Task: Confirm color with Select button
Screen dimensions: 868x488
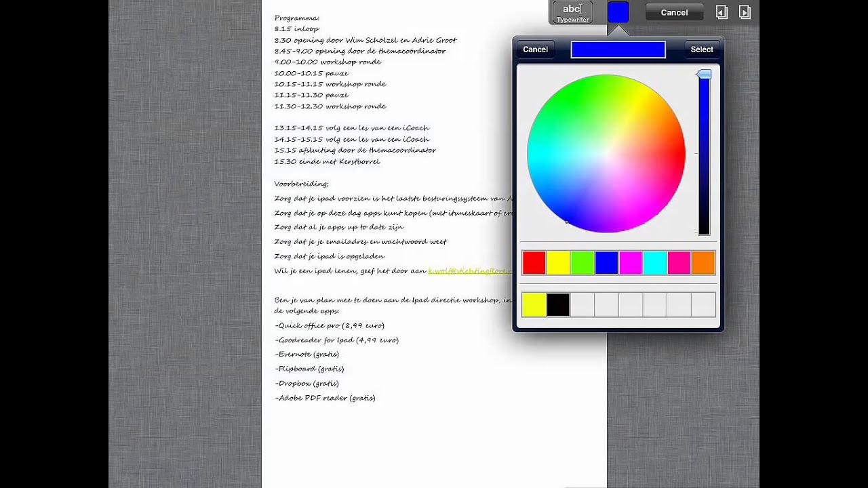Action: (x=702, y=49)
